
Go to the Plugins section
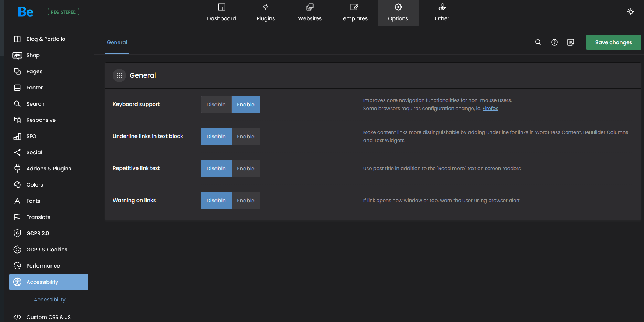tap(266, 13)
